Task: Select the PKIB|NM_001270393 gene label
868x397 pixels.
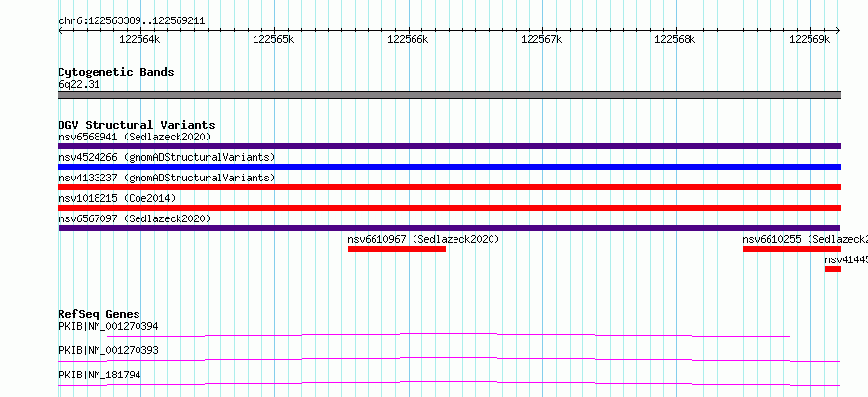Action: (x=108, y=350)
